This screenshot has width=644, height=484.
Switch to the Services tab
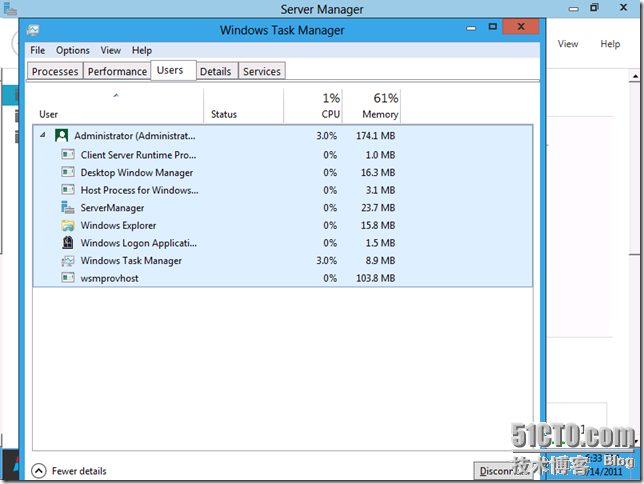tap(262, 71)
